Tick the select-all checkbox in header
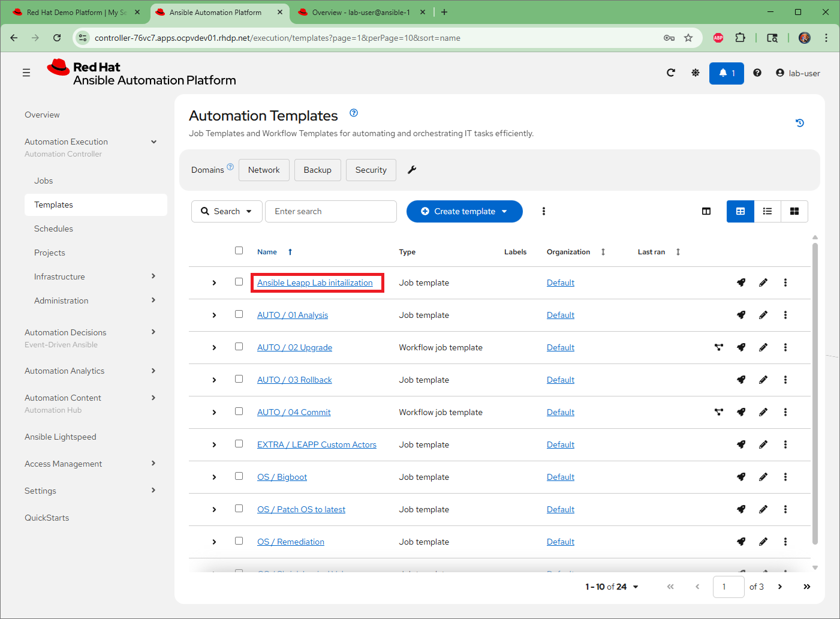Screen dimensions: 840x619 [239, 251]
